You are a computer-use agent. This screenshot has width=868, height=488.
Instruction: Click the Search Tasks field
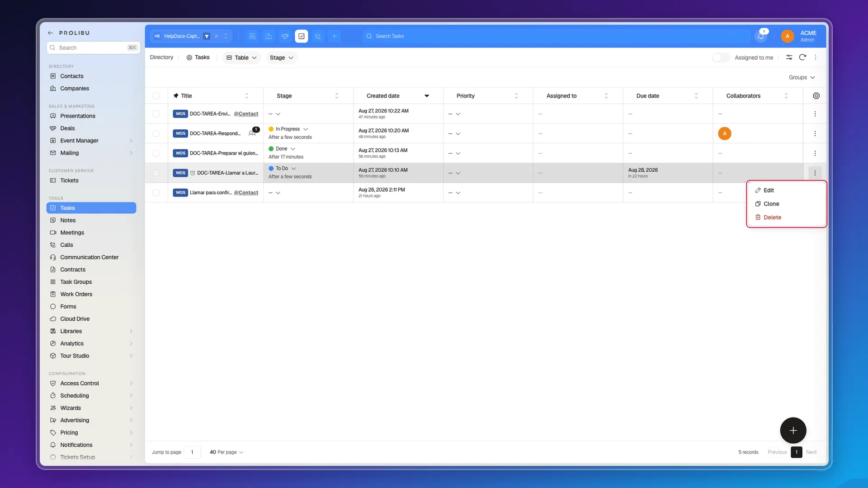pyautogui.click(x=556, y=36)
